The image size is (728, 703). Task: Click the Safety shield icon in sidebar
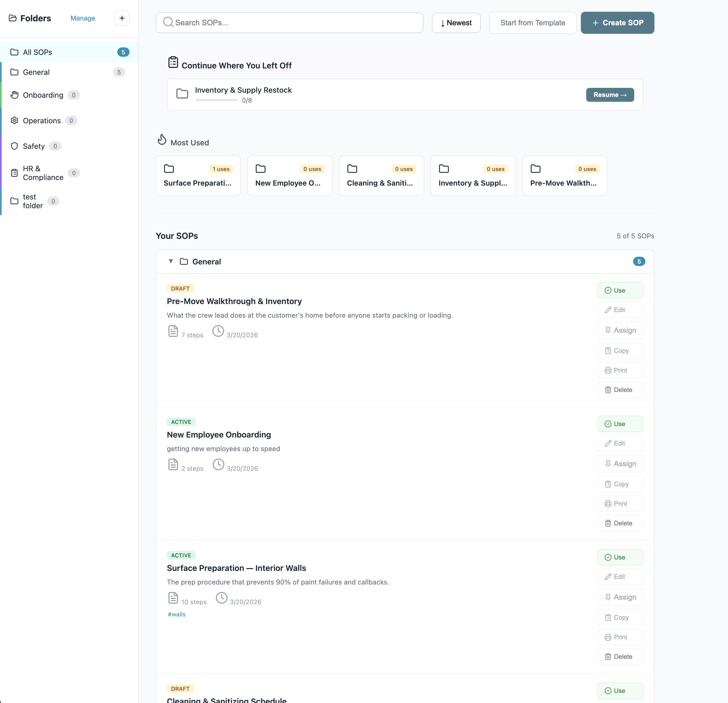(14, 146)
